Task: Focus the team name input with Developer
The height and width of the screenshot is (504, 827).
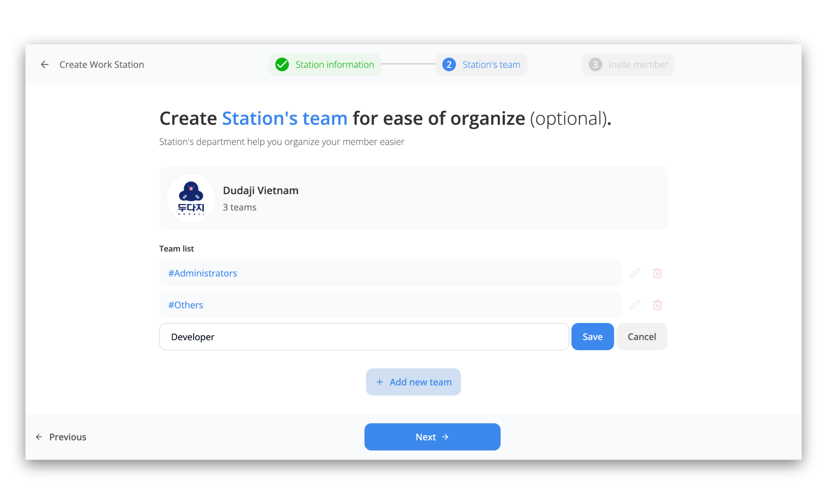Action: pyautogui.click(x=364, y=337)
